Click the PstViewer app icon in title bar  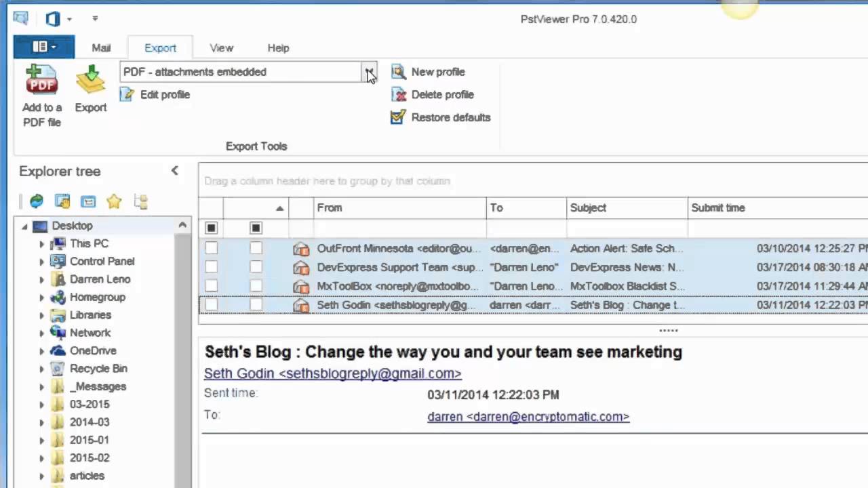(x=21, y=18)
